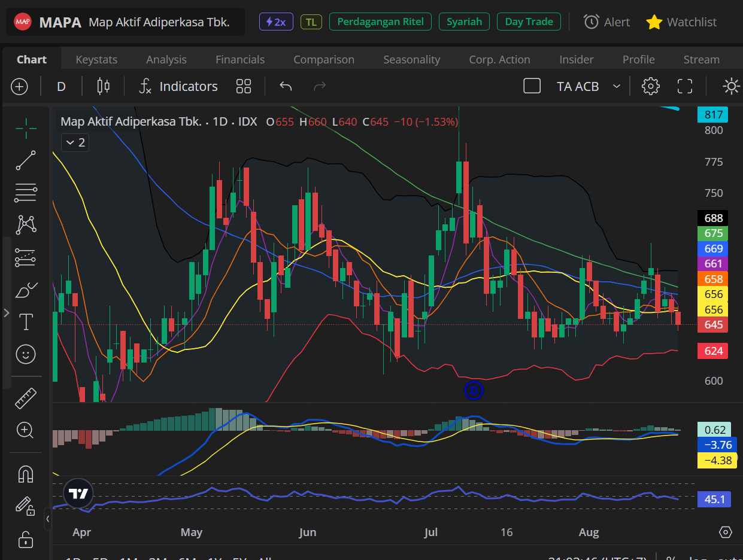Click the cyan 817 price label
Image resolution: width=743 pixels, height=560 pixels.
[x=713, y=115]
